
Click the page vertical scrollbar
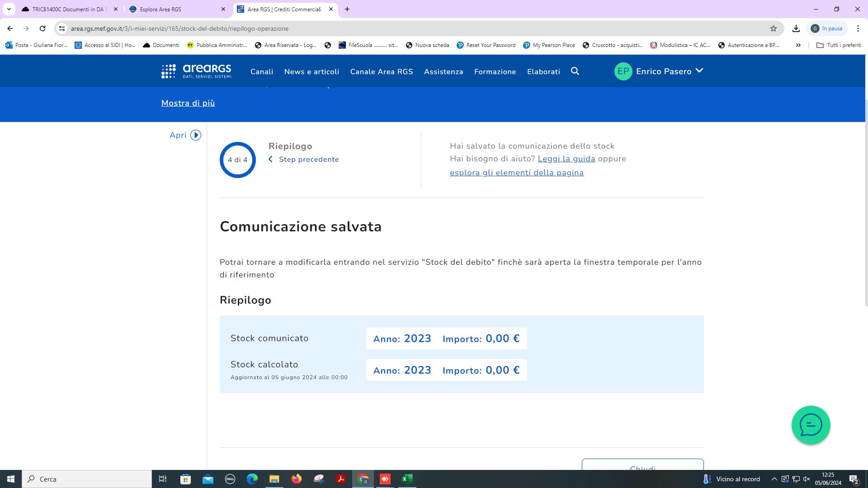coord(866,203)
